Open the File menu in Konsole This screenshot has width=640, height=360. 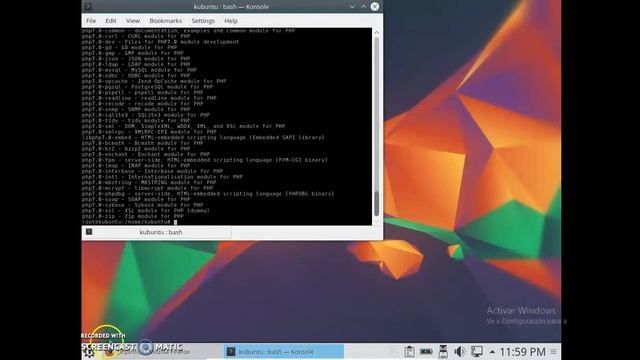coord(91,21)
